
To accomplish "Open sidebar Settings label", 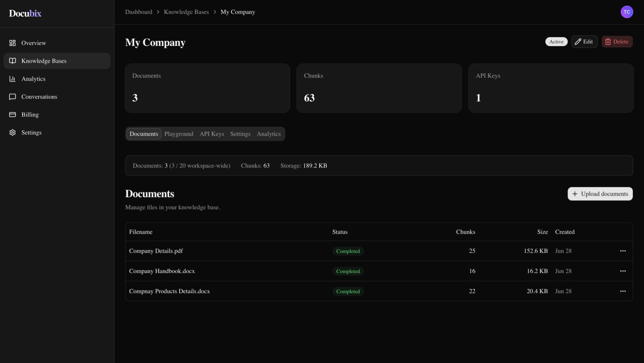I will [x=32, y=132].
